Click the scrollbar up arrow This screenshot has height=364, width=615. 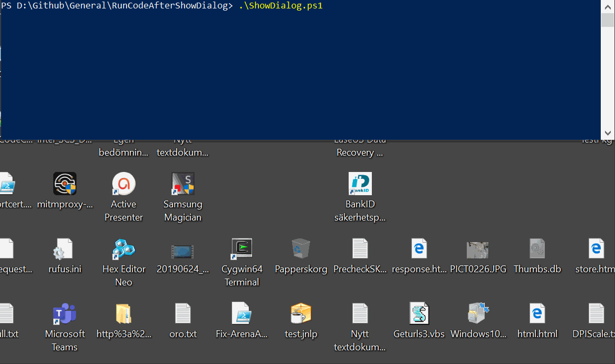608,6
